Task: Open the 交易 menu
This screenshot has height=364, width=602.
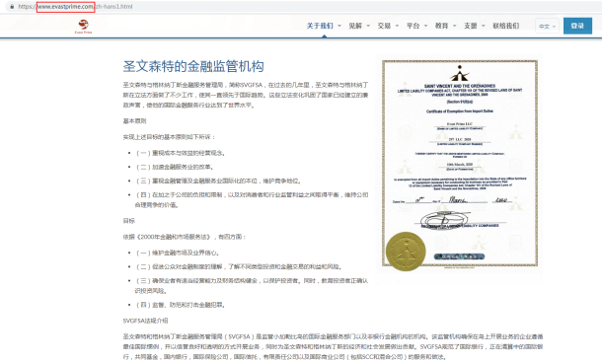Action: (x=384, y=26)
